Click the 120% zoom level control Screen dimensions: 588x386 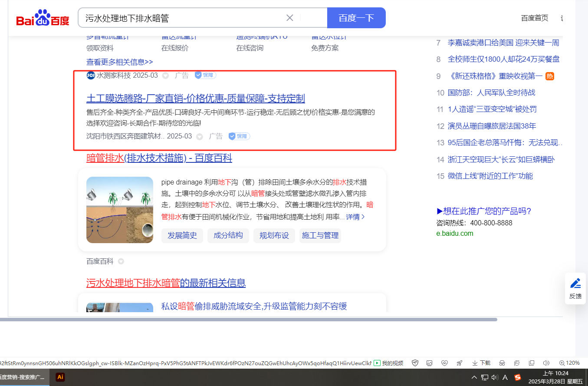(569, 363)
